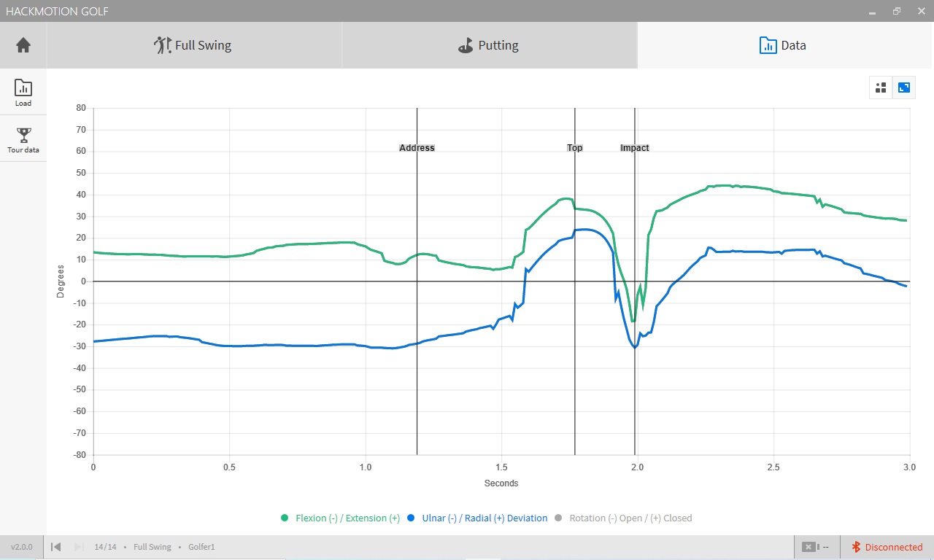Go to the Home screen icon
Viewport: 934px width, 560px height.
[23, 45]
